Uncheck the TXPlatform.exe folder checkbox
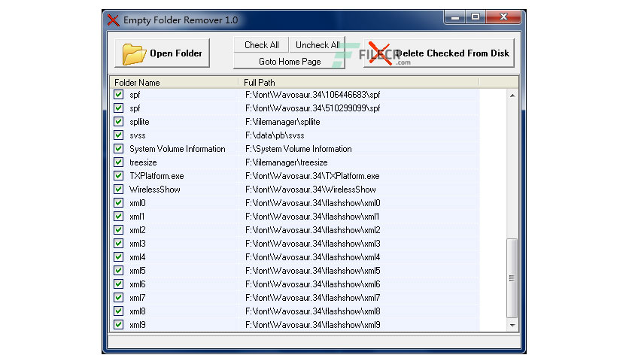 coord(118,176)
